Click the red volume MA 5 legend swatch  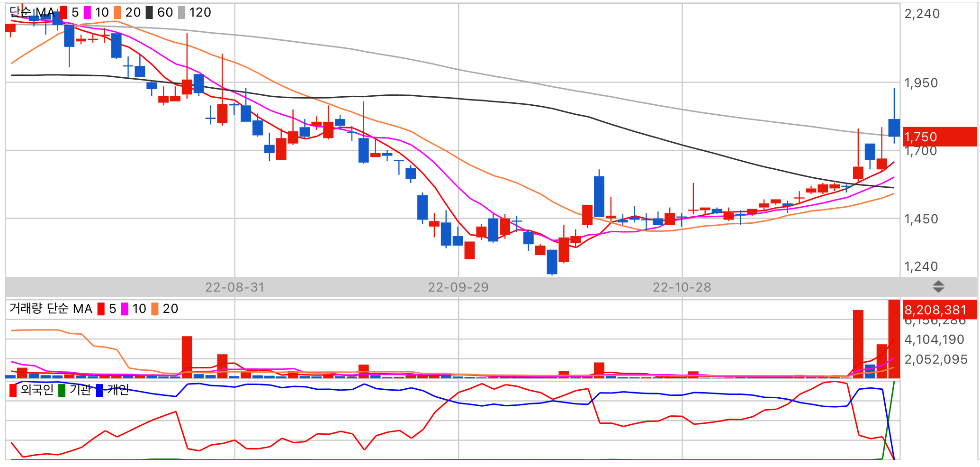click(x=101, y=309)
